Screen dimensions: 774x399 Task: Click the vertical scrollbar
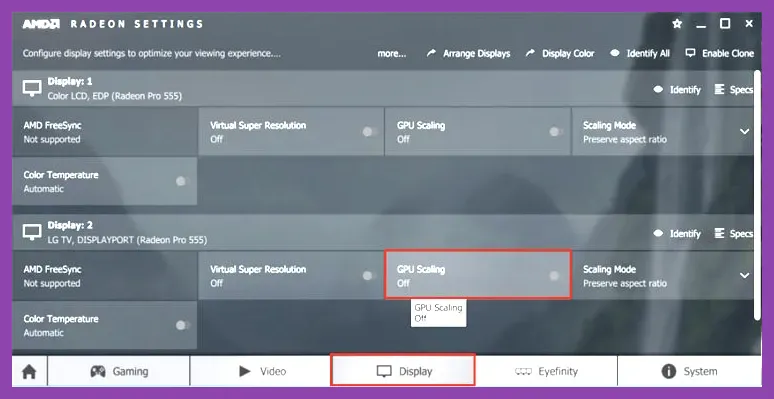point(758,196)
